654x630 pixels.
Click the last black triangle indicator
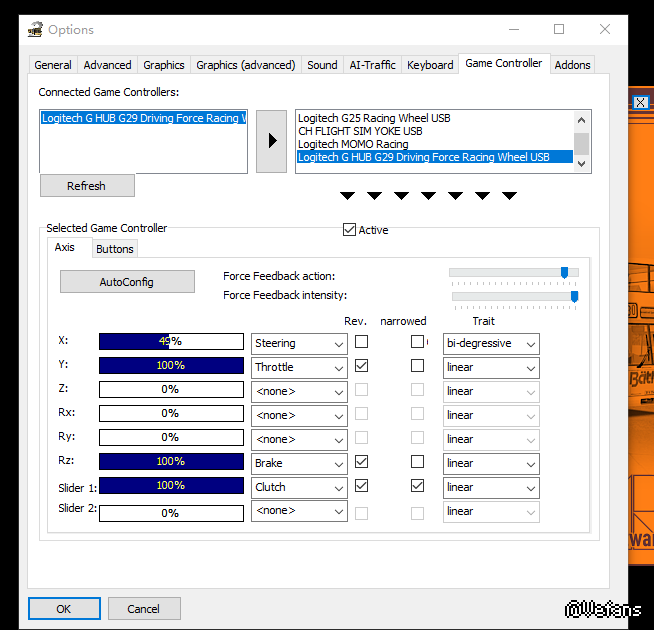click(509, 195)
